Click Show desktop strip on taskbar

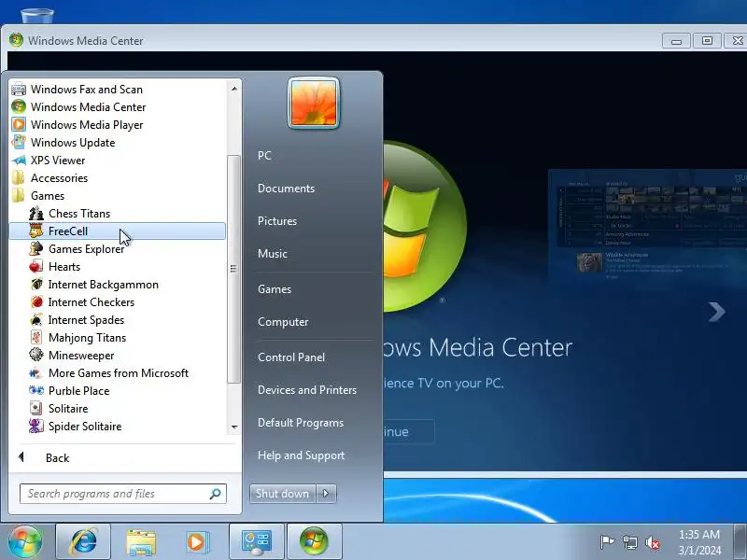click(x=740, y=541)
